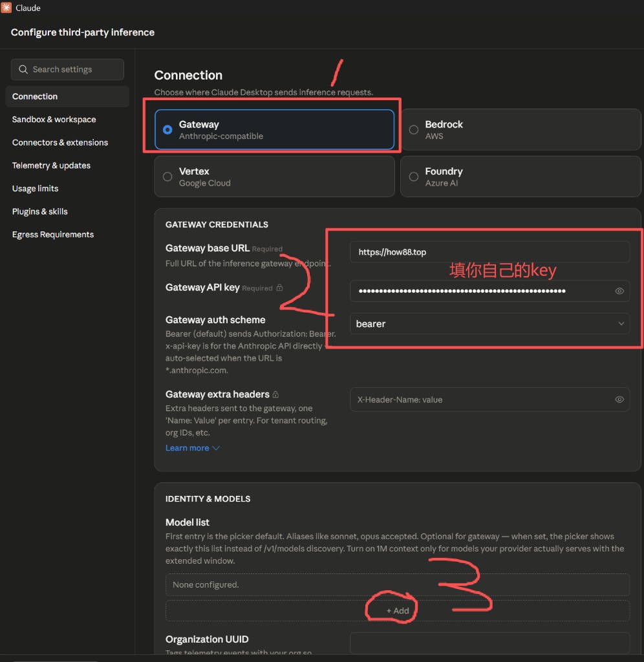
Task: Click 'Configure third-party inference' title
Action: click(x=83, y=32)
